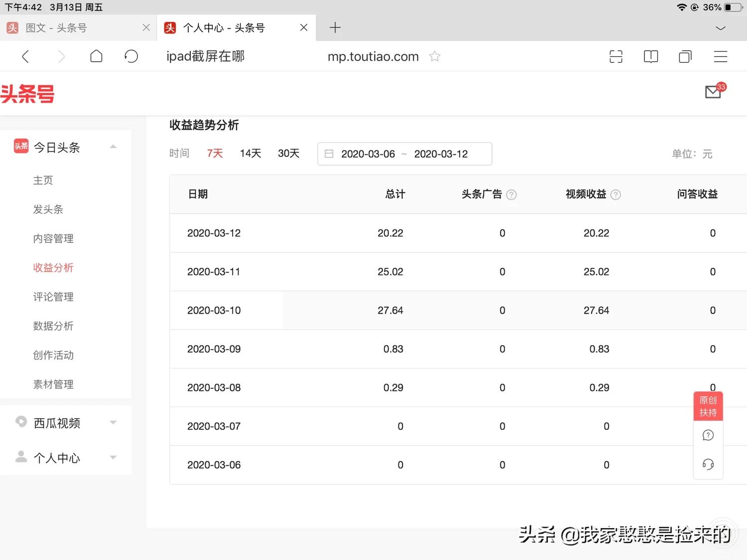Click the 原创扶持 floating badge
Viewport: 747px width, 560px height.
point(708,405)
